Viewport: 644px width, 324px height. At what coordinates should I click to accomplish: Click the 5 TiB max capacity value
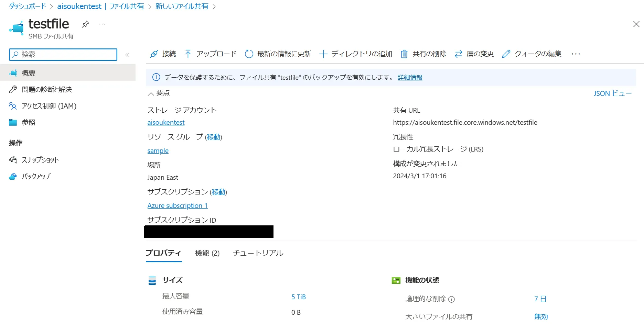(299, 297)
